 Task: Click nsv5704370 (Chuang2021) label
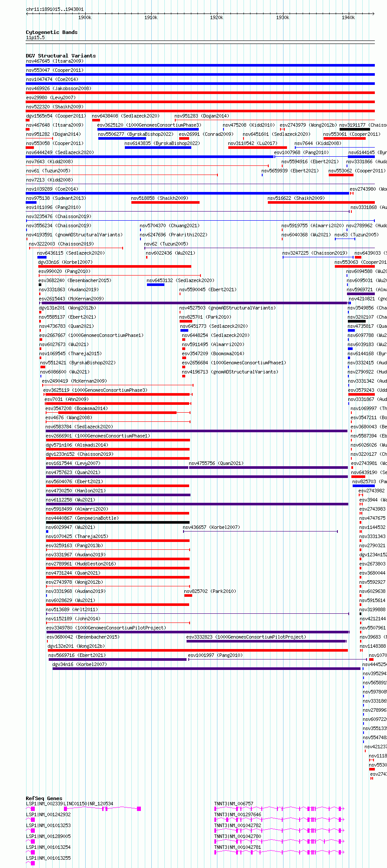pos(170,225)
